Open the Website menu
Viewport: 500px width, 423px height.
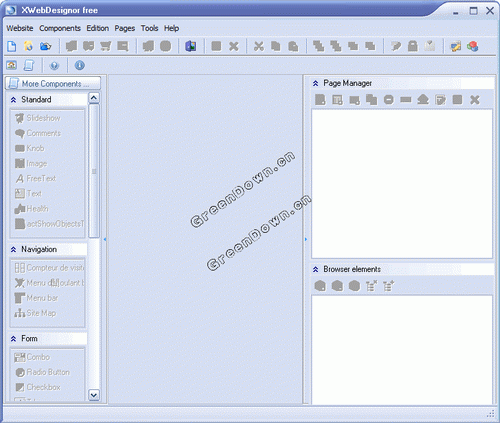pyautogui.click(x=20, y=28)
